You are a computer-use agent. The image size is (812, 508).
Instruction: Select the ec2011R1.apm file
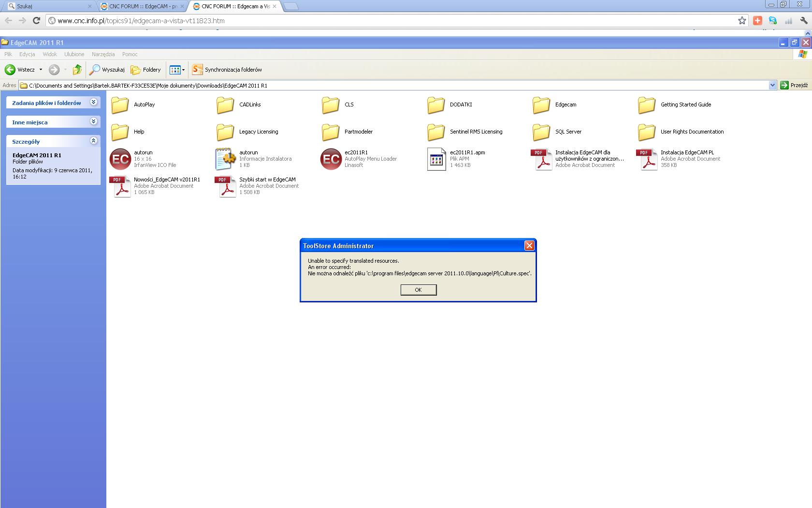[456, 159]
